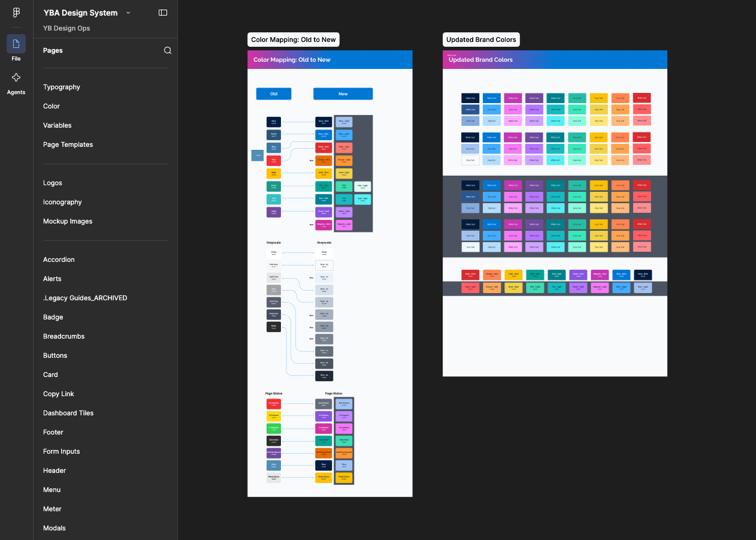Viewport: 756px width, 540px height.
Task: Pick the Orange - Dark swatch in Color Mapping
Action: click(324, 161)
